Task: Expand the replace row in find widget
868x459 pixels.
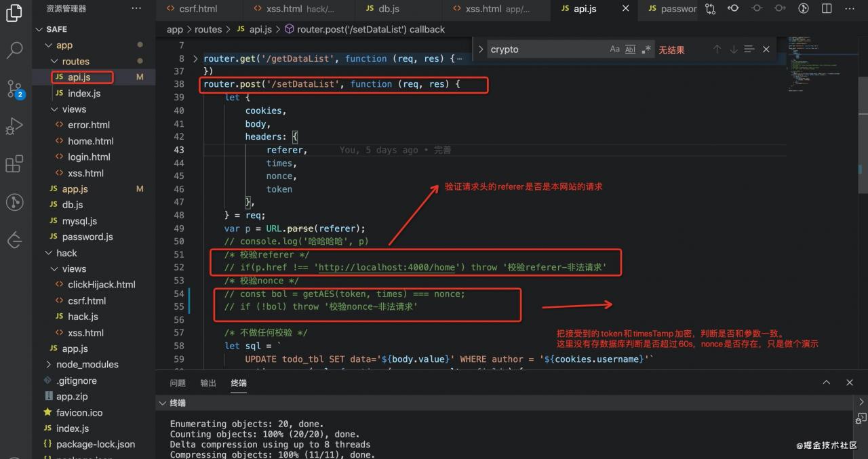Action: [481, 49]
